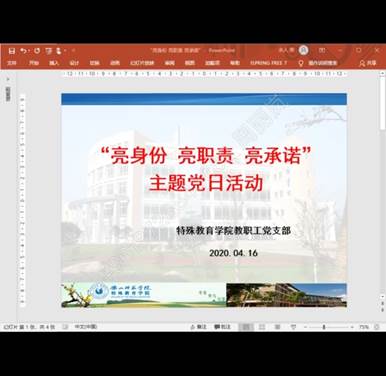
Task: Open ribbon display options icon
Action: [x=322, y=50]
